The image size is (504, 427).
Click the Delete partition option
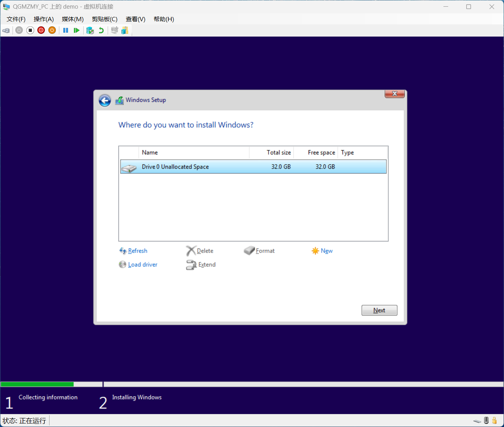[200, 251]
